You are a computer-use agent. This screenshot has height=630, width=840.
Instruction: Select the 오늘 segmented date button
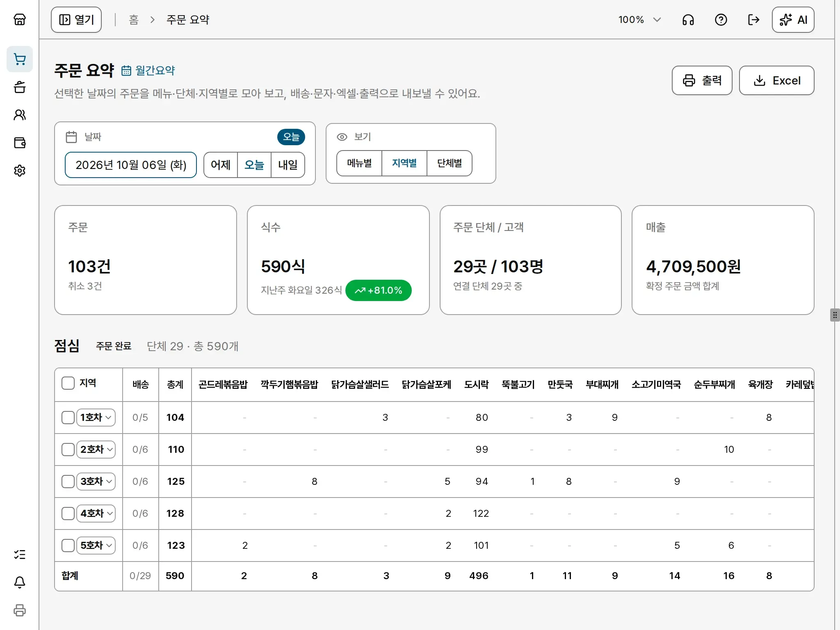[254, 165]
